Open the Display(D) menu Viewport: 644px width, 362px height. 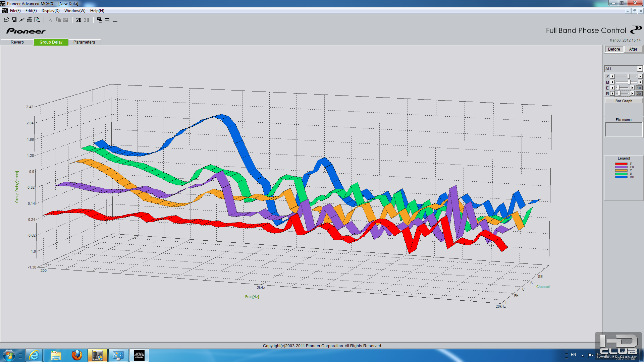(50, 11)
